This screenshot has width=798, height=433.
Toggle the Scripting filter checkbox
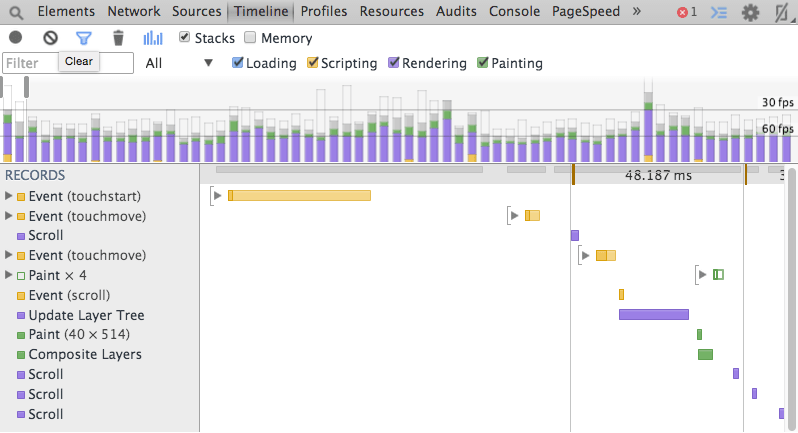pyautogui.click(x=313, y=63)
